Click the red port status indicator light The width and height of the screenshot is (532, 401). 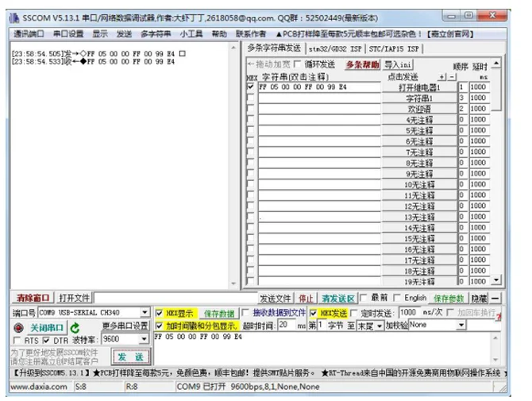click(18, 328)
